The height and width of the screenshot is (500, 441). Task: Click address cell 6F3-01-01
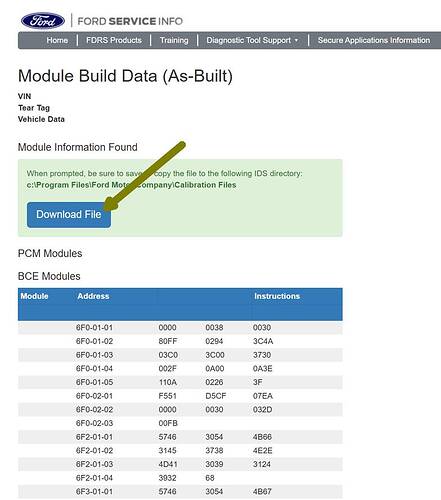(94, 491)
